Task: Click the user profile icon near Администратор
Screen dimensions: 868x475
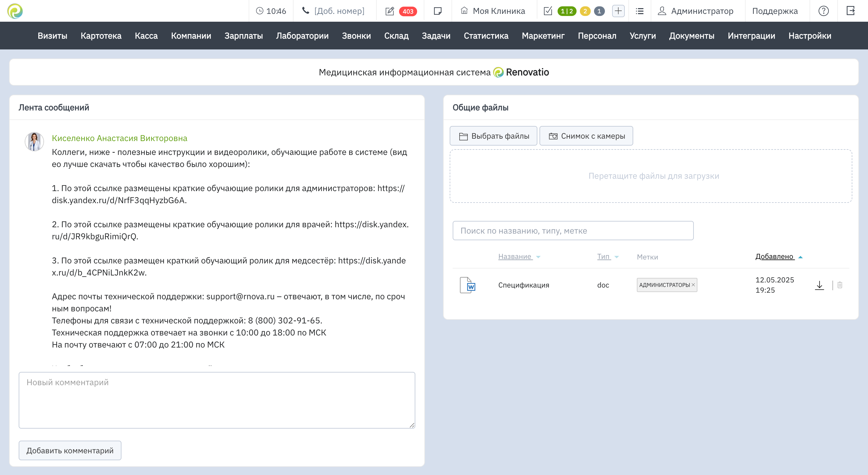Action: tap(662, 11)
